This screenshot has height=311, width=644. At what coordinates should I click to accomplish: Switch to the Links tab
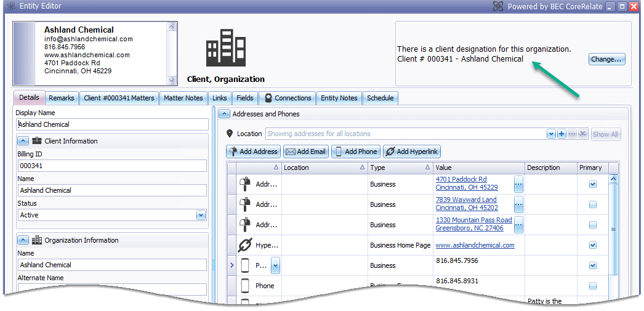click(220, 98)
